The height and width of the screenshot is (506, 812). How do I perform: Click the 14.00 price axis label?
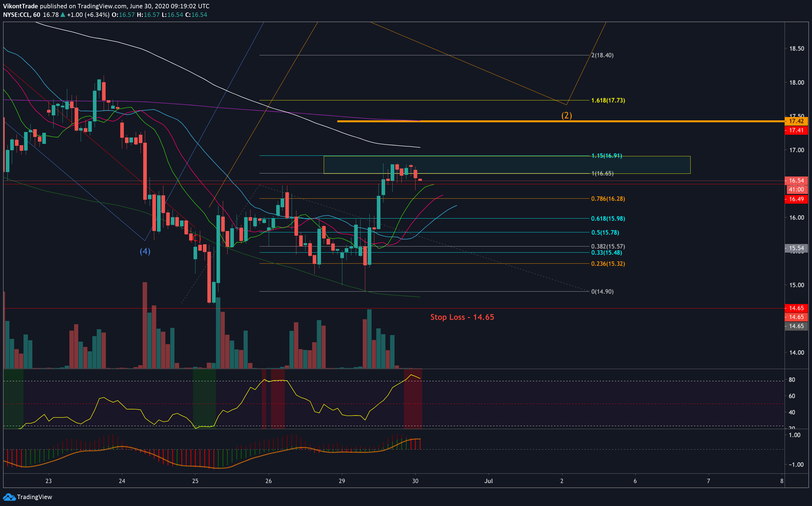pos(797,352)
